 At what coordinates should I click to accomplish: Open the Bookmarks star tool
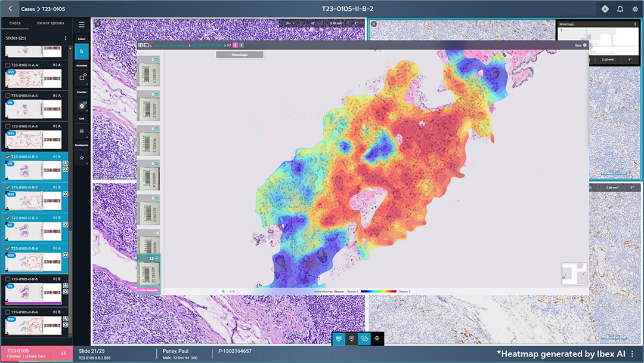(81, 158)
